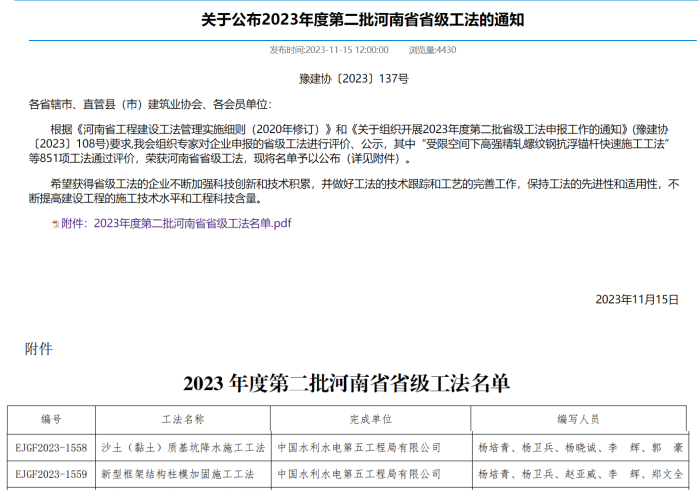Select cell EJGF2023-1559
Screen dimensions: 699x497
coord(51,474)
